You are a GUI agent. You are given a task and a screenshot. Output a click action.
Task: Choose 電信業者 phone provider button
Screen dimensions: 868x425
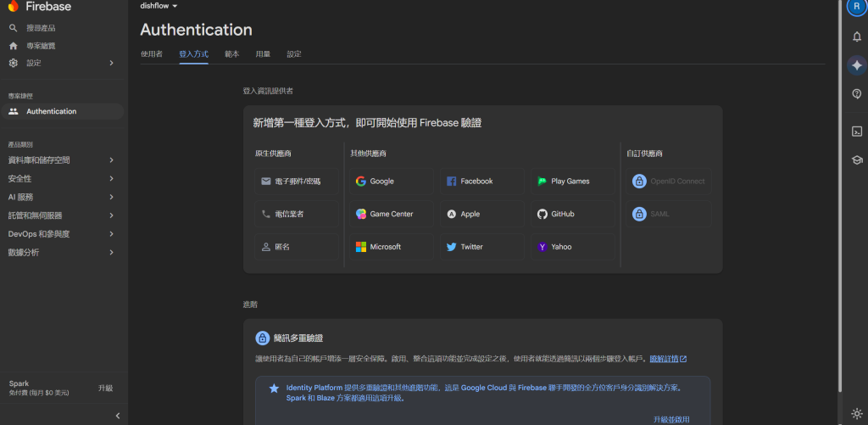click(x=297, y=214)
